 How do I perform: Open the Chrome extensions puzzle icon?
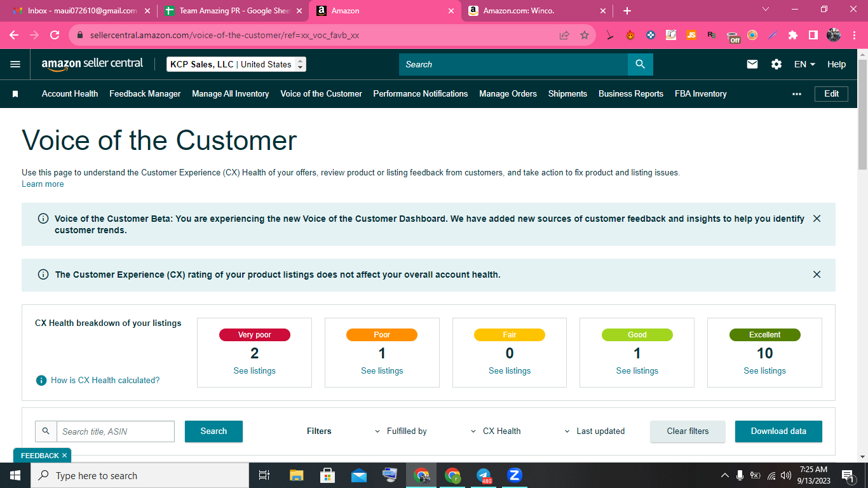(x=793, y=36)
